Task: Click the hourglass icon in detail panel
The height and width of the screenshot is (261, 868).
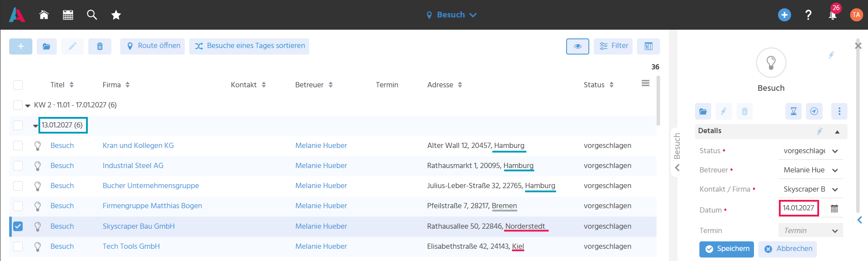Action: 793,111
